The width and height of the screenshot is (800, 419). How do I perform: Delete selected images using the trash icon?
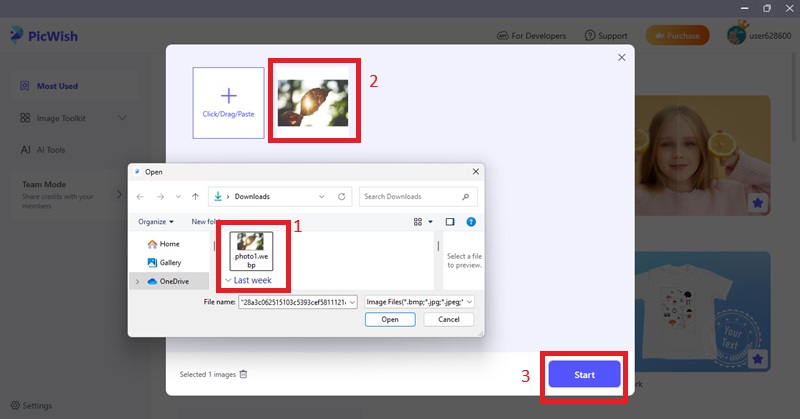coord(243,374)
